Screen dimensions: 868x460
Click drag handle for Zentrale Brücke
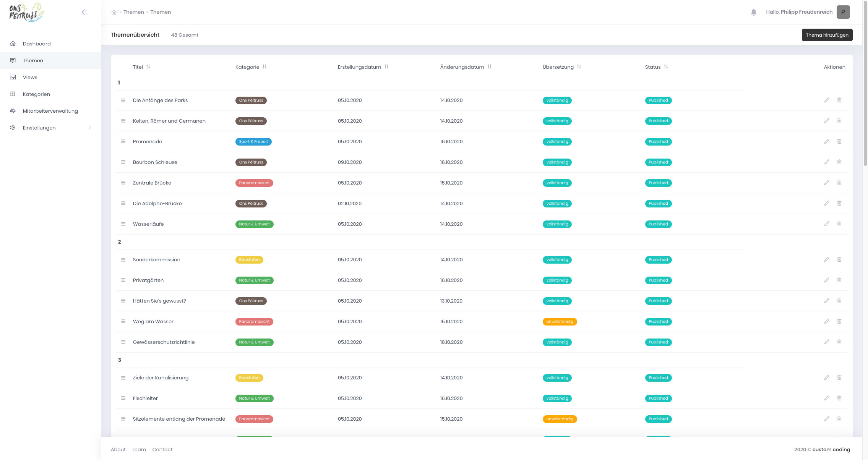tap(123, 183)
